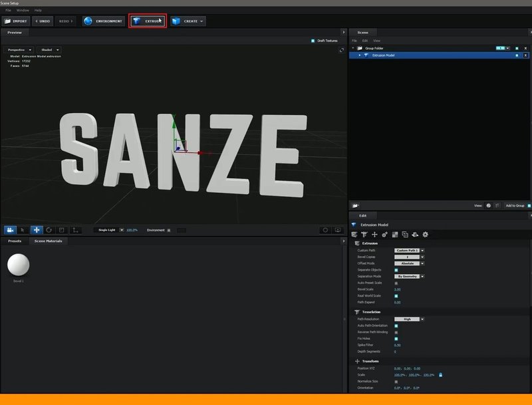Click the overlapping squares icon in Edit toolbar
The width and height of the screenshot is (532, 405).
coord(405,234)
